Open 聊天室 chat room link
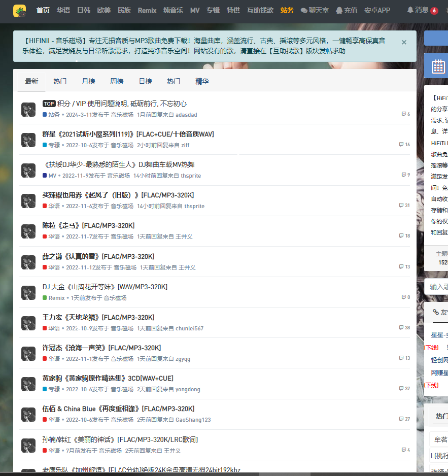 [315, 10]
